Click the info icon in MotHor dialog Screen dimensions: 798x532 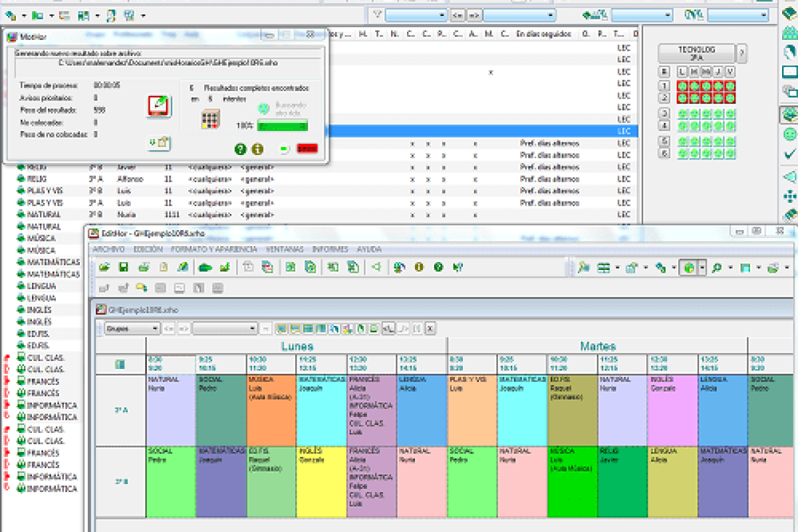pyautogui.click(x=257, y=150)
